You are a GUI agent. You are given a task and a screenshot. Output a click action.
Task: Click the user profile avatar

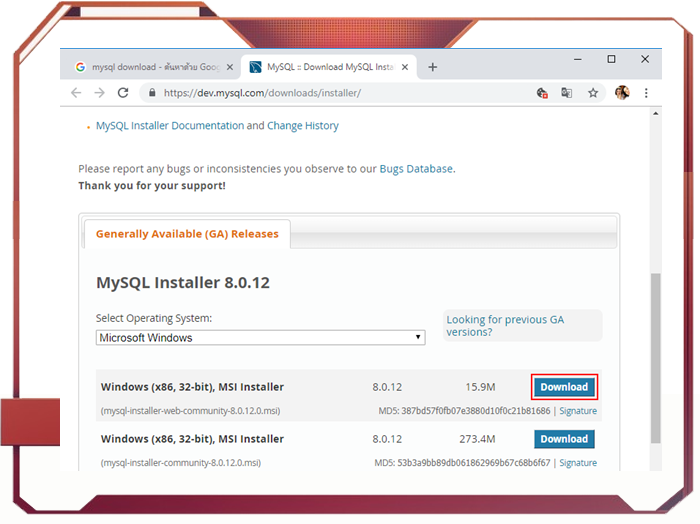click(622, 93)
